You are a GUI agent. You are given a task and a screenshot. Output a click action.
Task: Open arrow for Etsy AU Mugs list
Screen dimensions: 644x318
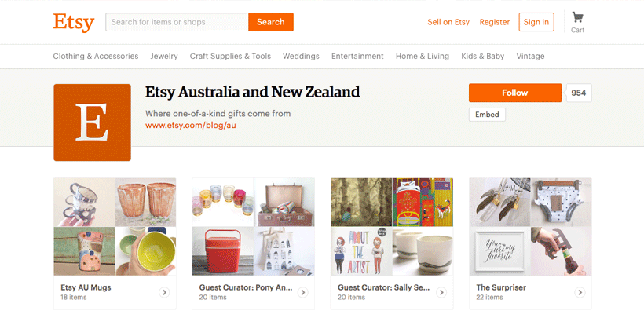pos(164,293)
